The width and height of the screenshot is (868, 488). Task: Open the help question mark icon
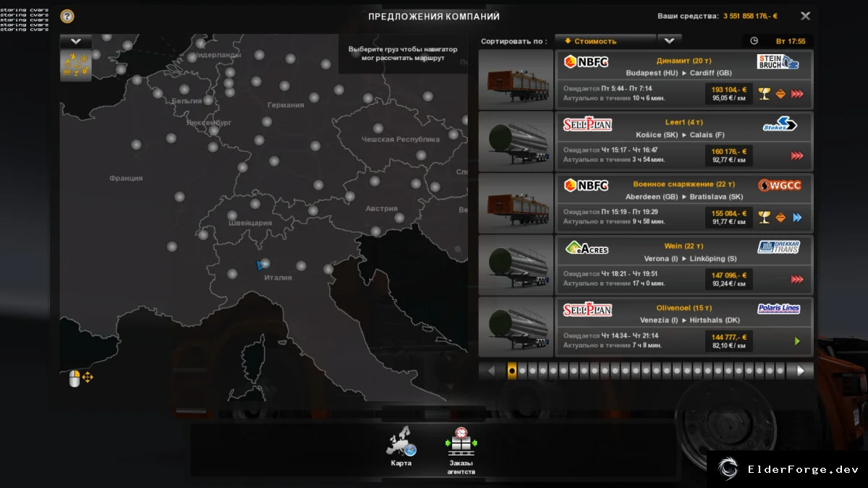pyautogui.click(x=67, y=16)
